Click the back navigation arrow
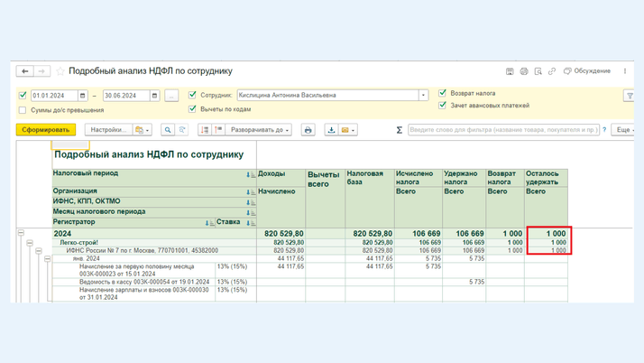Image resolution: width=644 pixels, height=363 pixels. click(25, 71)
